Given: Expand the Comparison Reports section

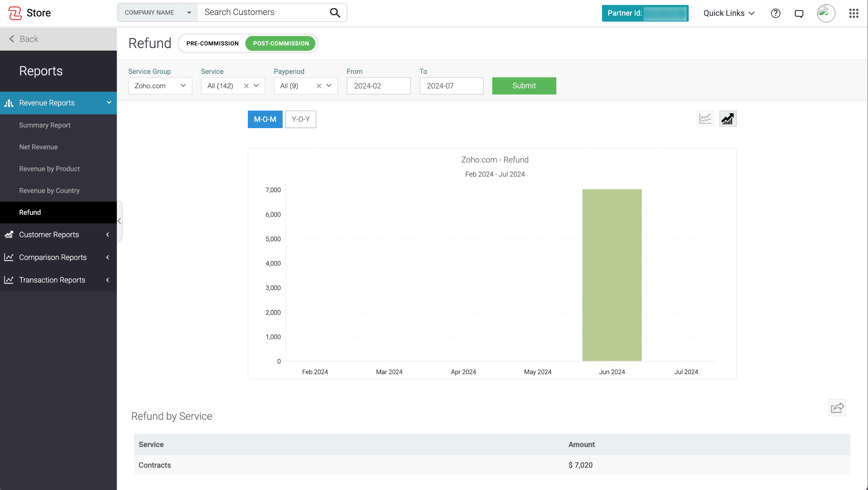Looking at the screenshot, I should (108, 257).
